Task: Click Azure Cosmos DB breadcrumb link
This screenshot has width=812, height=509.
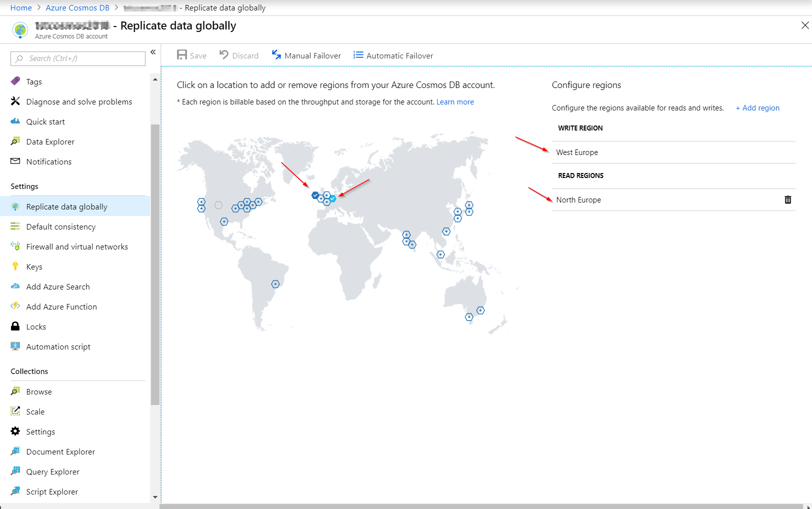Action: (x=77, y=8)
